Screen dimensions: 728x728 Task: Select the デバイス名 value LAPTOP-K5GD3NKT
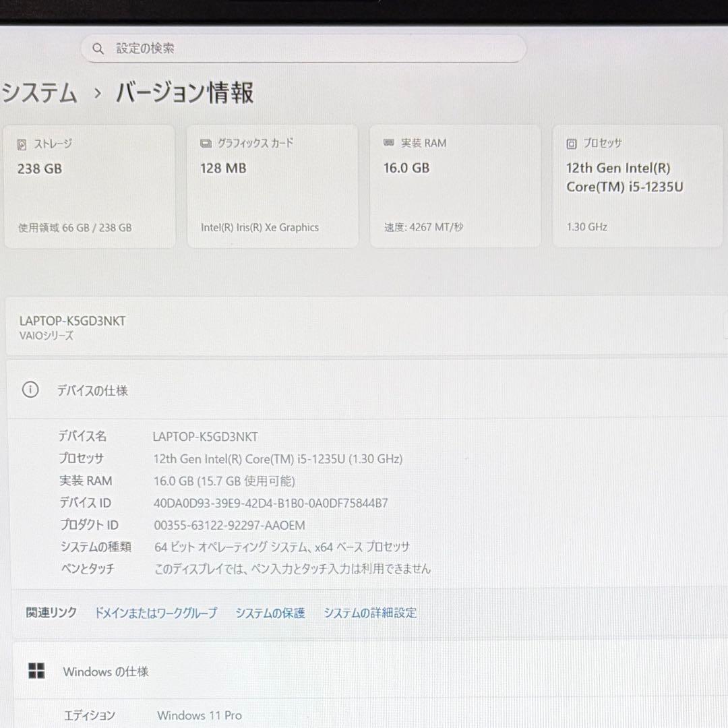[205, 437]
